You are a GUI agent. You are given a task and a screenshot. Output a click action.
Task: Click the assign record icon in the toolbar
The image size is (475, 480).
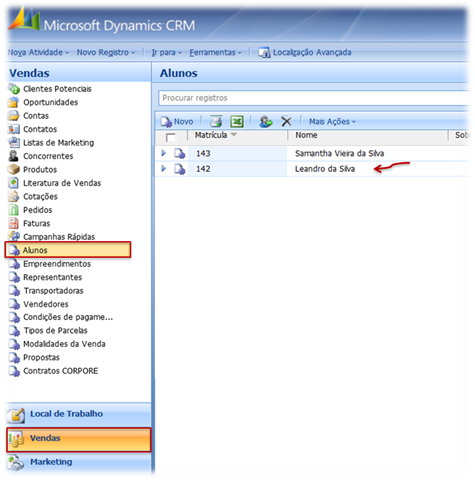coord(266,121)
